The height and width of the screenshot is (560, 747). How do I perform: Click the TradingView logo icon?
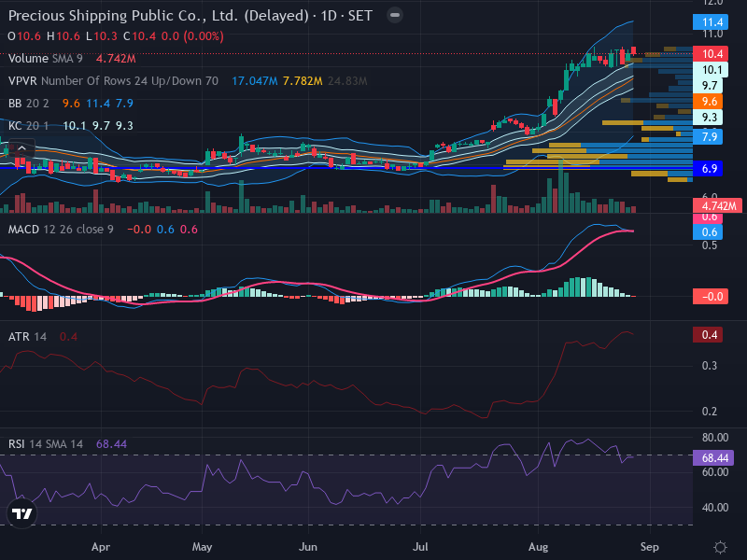tap(21, 513)
